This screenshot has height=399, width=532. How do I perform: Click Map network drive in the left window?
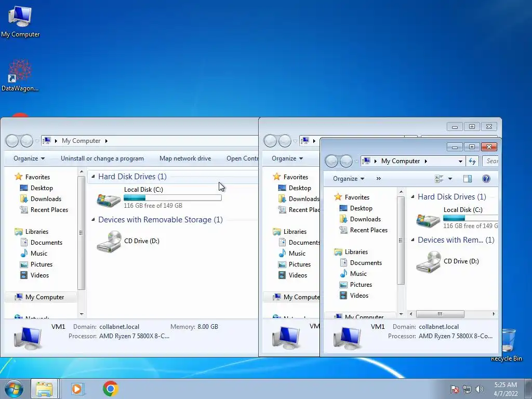185,158
